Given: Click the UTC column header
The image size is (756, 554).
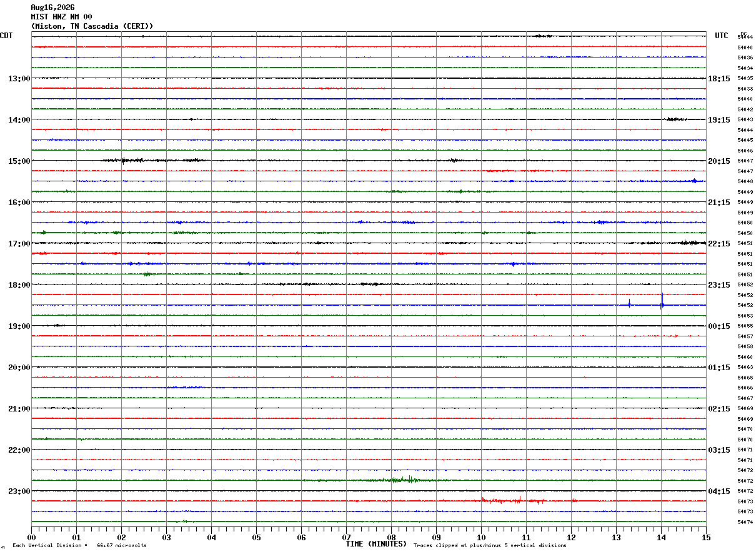Looking at the screenshot, I should coord(722,36).
